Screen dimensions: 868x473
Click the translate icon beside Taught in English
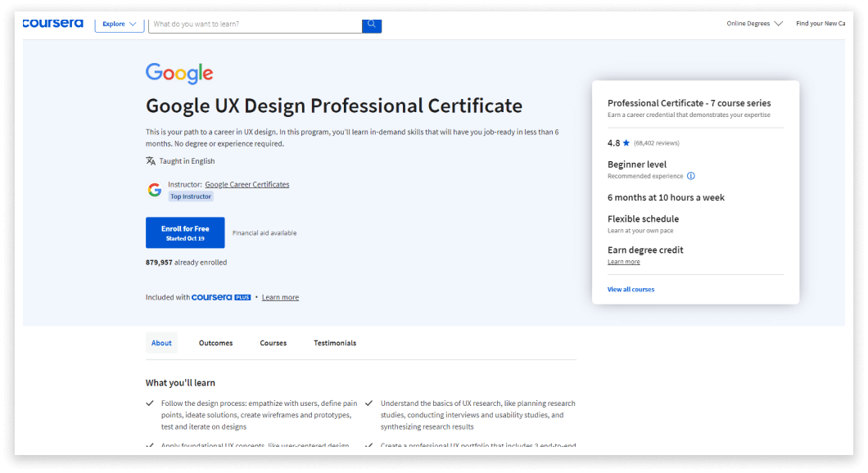click(x=151, y=161)
